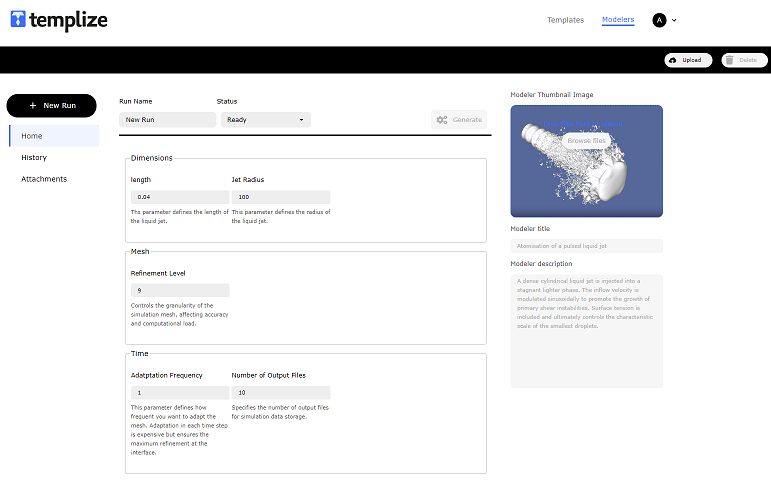Viewport: 771px width, 481px height.
Task: Click the Upload button
Action: coord(688,60)
